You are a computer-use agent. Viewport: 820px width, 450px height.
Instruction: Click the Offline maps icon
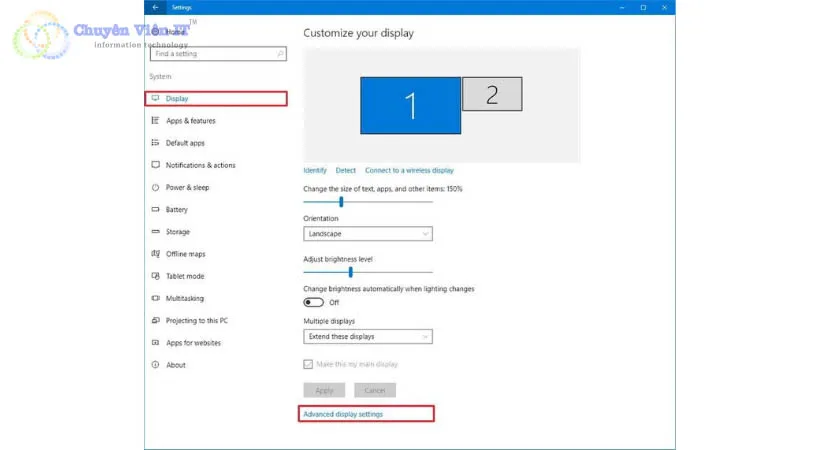click(x=155, y=254)
